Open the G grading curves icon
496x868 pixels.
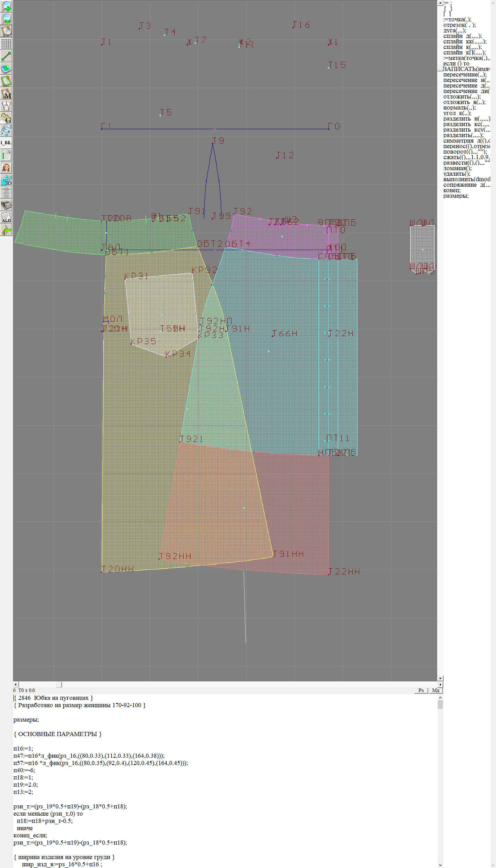tap(6, 118)
